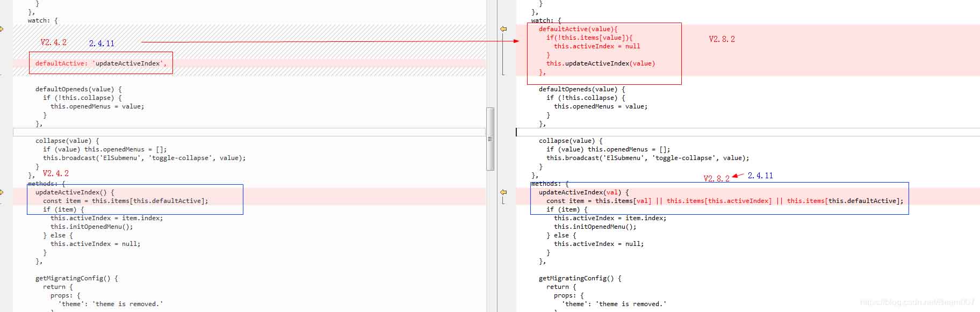
Task: Click the left gutter arrow beside updateActiveIndex() {
Action: 2,192
